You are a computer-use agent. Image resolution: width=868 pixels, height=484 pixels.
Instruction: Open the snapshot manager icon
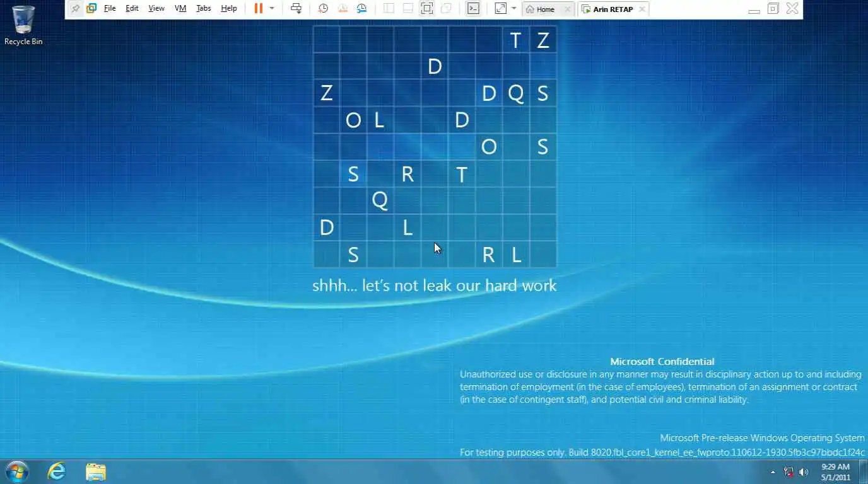[x=361, y=9]
